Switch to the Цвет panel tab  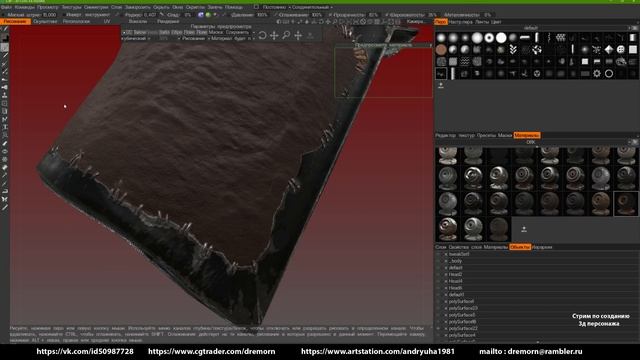496,22
